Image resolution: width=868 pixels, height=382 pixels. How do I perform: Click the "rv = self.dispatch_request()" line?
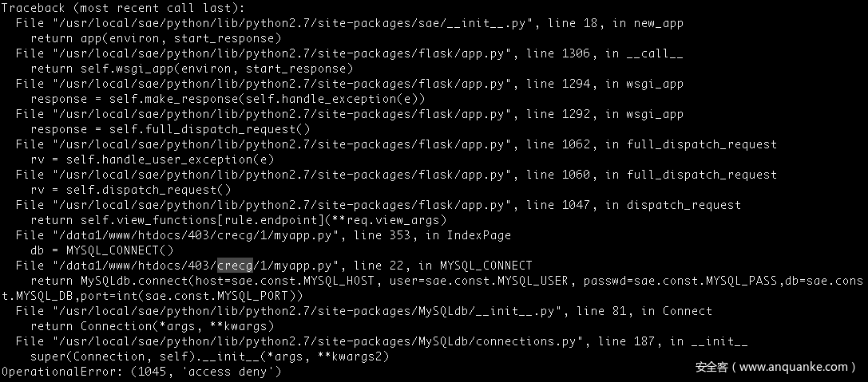point(130,190)
